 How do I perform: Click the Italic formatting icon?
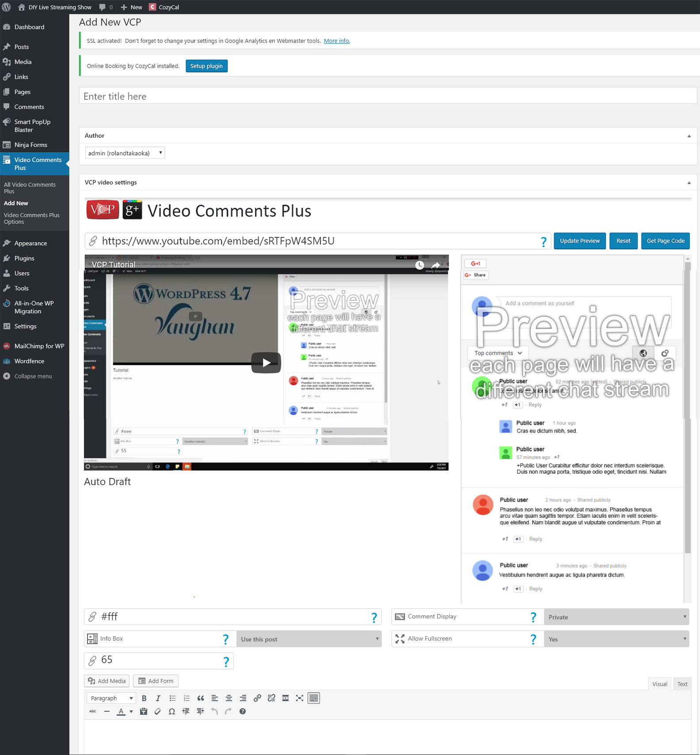(158, 698)
